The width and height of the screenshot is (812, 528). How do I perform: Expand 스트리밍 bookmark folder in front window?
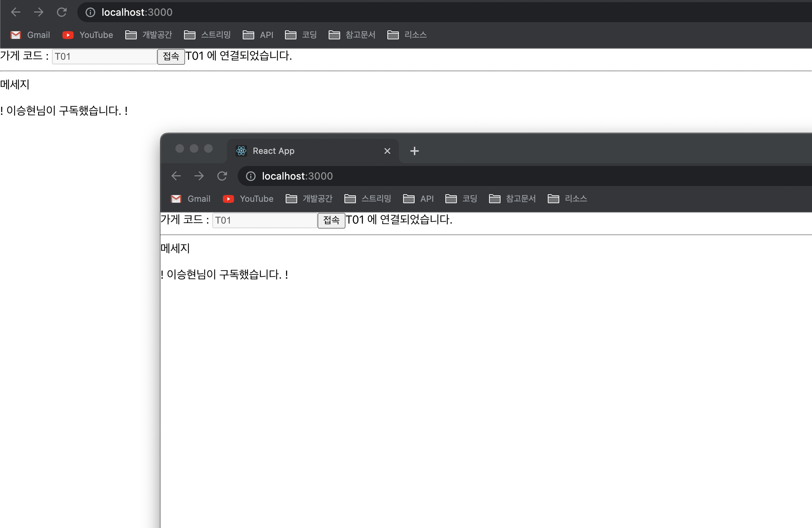pyautogui.click(x=368, y=199)
